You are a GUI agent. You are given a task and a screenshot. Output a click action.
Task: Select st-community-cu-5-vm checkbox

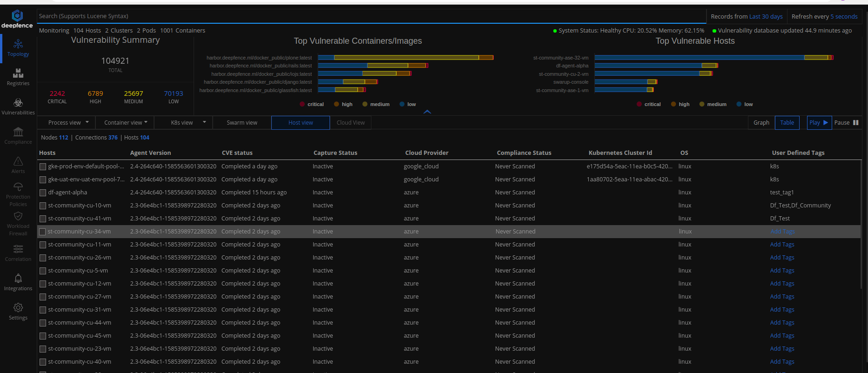pos(43,271)
